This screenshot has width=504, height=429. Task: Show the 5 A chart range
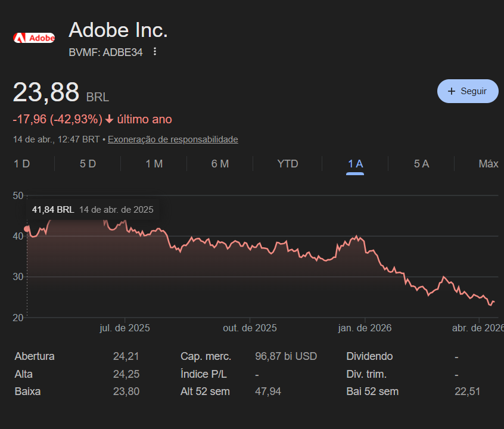tap(421, 164)
